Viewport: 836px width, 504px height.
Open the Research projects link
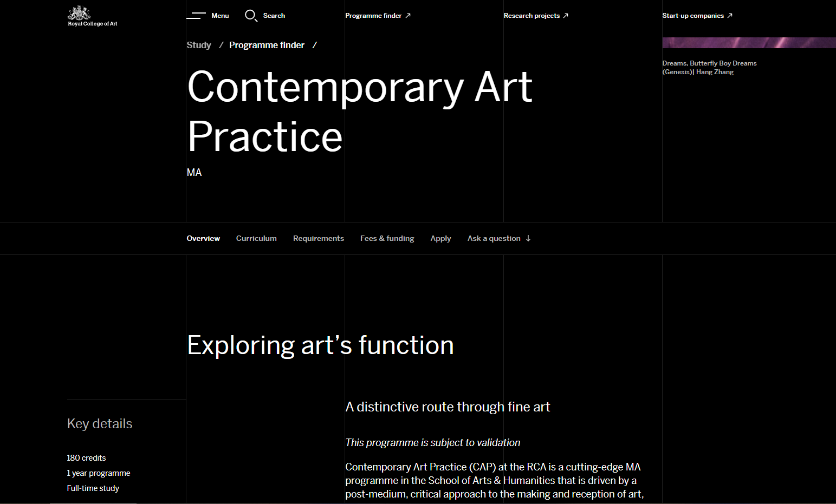coord(532,16)
